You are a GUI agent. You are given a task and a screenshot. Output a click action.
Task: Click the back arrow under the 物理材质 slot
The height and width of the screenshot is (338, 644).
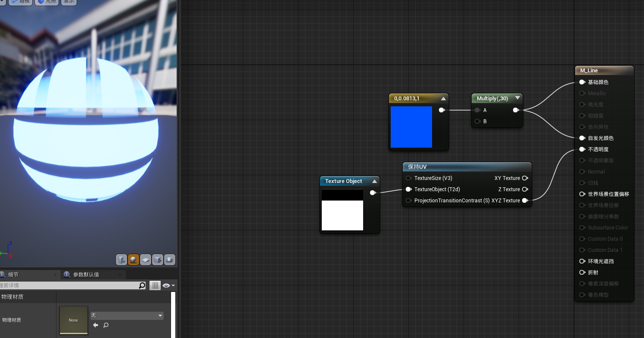coord(96,325)
